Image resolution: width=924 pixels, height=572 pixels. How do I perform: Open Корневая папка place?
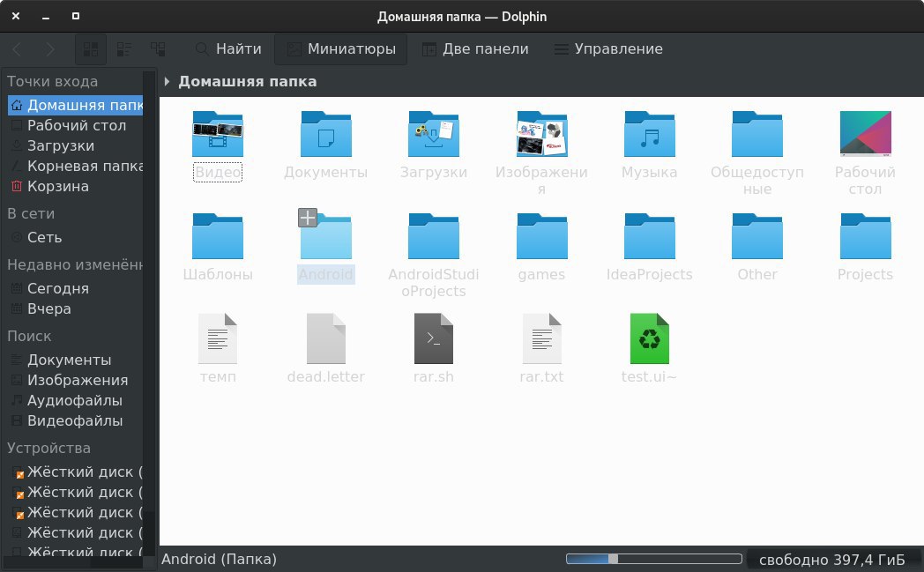[x=76, y=166]
